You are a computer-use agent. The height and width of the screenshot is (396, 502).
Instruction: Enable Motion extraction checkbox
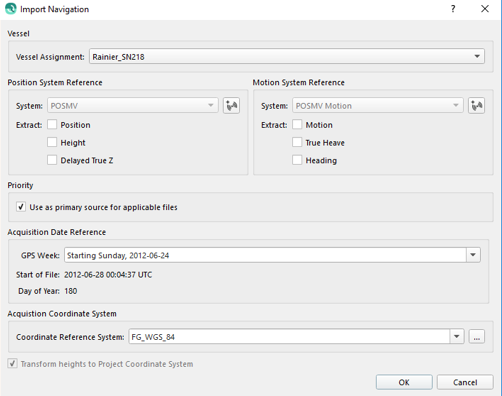pyautogui.click(x=297, y=125)
